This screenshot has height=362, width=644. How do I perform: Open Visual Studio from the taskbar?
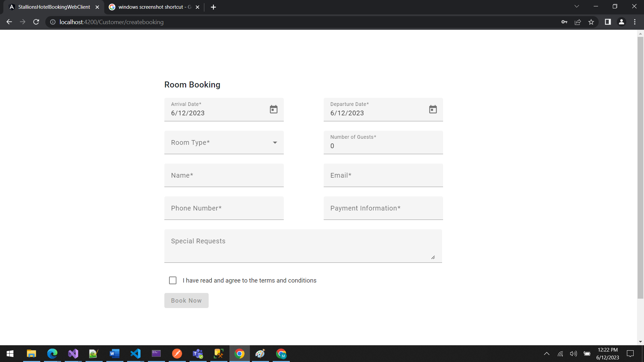coord(73,354)
